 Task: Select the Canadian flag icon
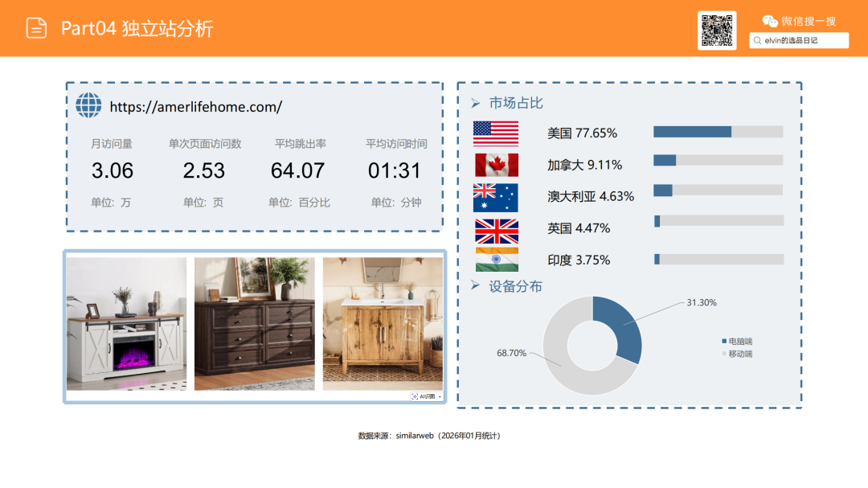(x=497, y=164)
